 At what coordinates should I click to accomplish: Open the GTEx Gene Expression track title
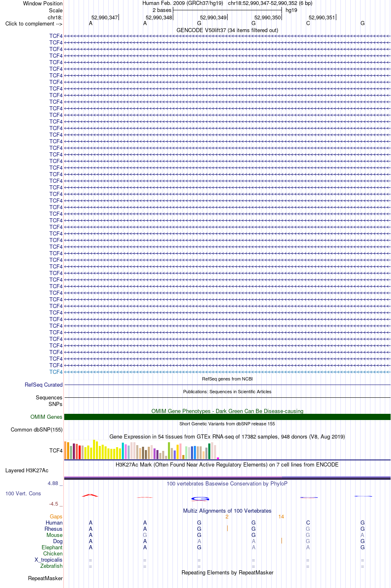coord(227,437)
